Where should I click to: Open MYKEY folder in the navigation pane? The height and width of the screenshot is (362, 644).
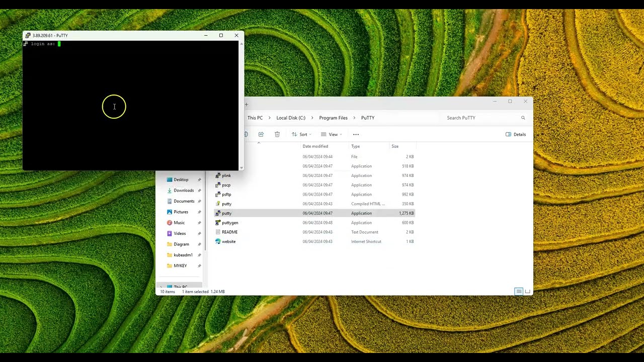(x=180, y=265)
